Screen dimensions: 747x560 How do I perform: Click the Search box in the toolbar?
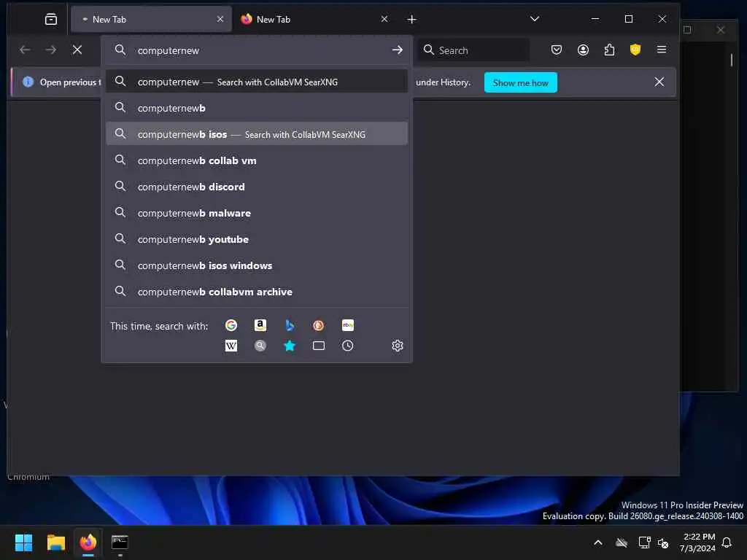(473, 50)
